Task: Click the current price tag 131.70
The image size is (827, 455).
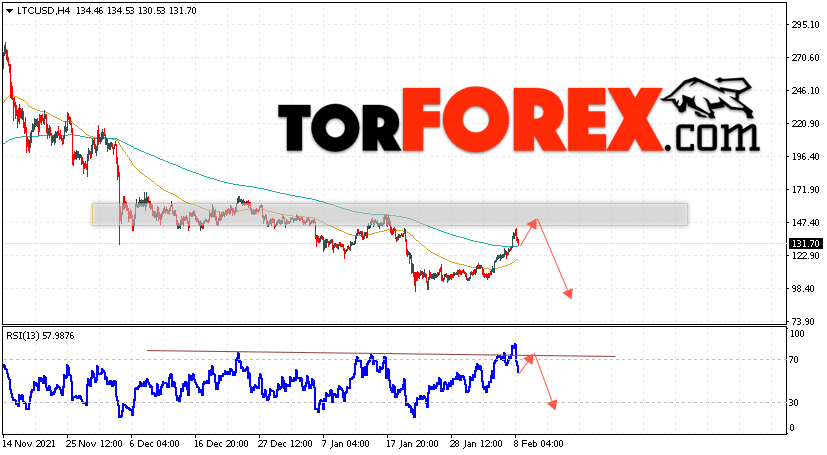Action: [805, 244]
